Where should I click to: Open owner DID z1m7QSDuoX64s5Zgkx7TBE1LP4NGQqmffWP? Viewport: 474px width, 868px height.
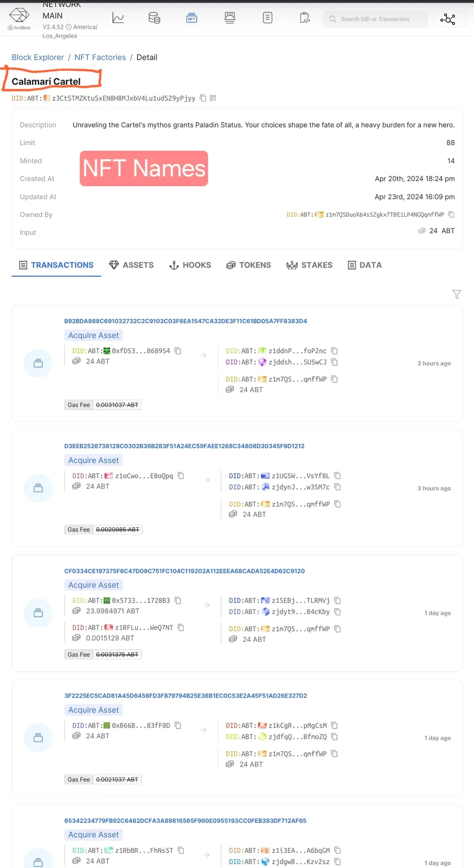point(385,215)
